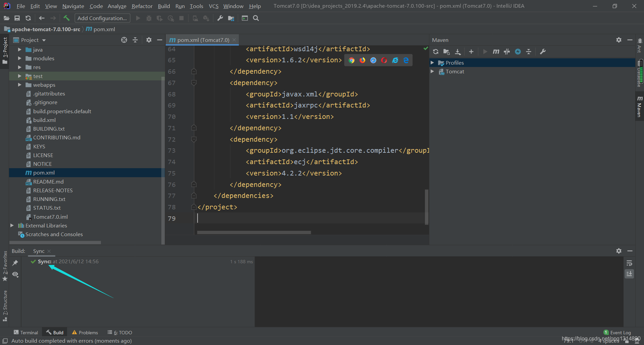644x345 pixels.
Task: Click the editor horizontal scrollbar
Action: coord(254,232)
